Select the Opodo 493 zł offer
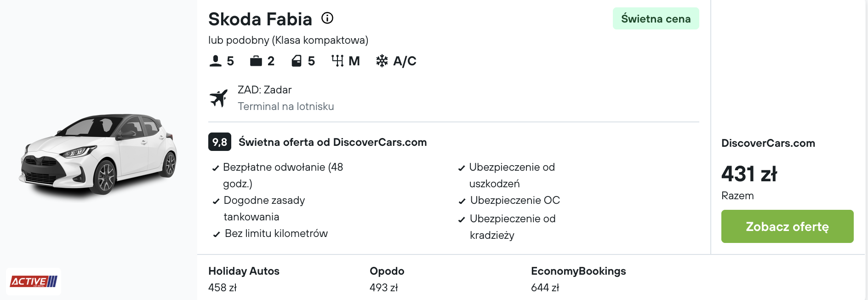This screenshot has height=300, width=868. pos(387,279)
